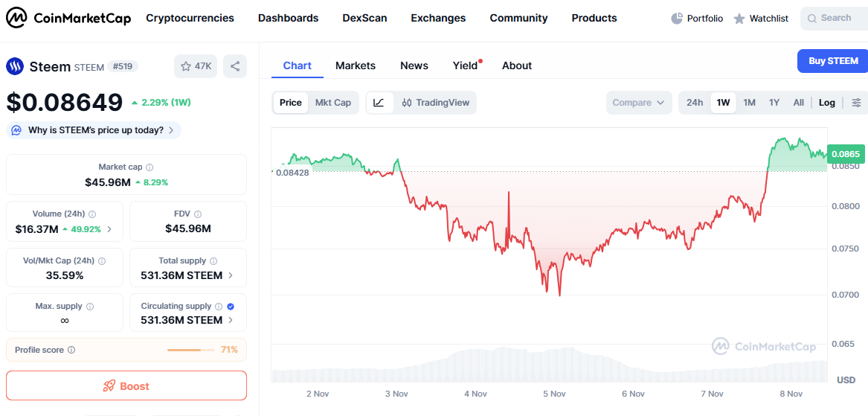Open chart settings sliders icon
The image size is (868, 416).
click(856, 103)
